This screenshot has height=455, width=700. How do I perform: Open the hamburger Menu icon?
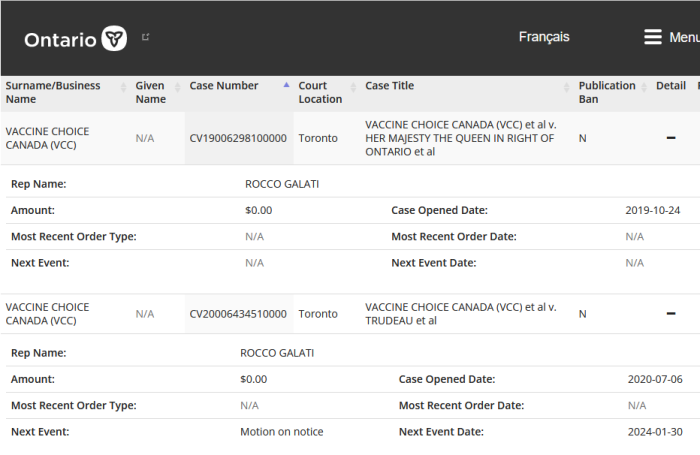[653, 37]
